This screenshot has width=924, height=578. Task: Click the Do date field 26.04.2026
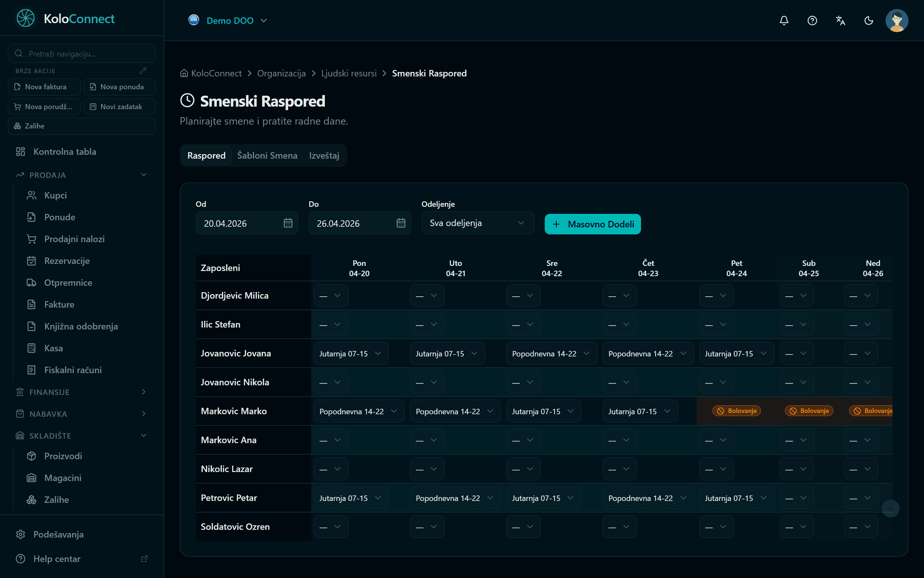click(360, 223)
